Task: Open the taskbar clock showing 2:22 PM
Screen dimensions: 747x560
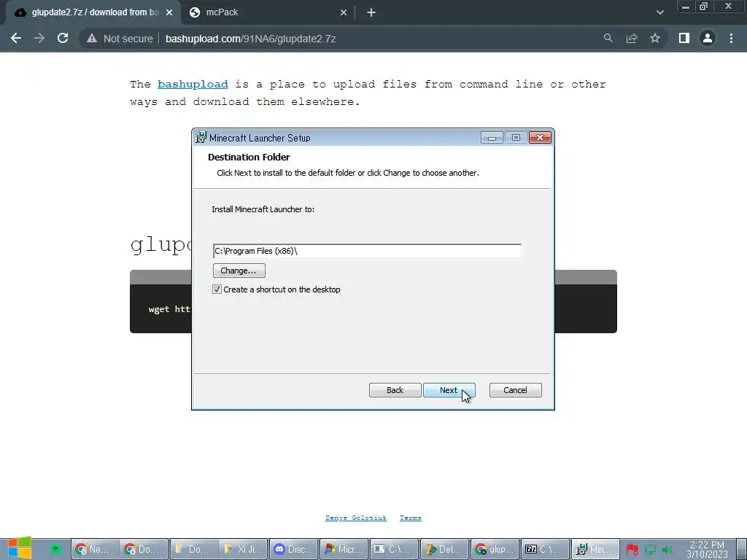Action: pyautogui.click(x=707, y=549)
